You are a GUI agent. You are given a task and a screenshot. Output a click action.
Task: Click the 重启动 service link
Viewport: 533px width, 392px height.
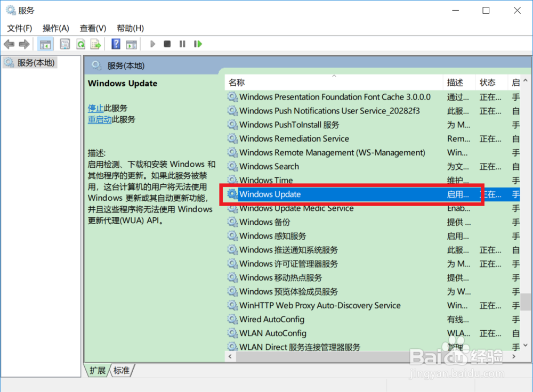tap(100, 119)
